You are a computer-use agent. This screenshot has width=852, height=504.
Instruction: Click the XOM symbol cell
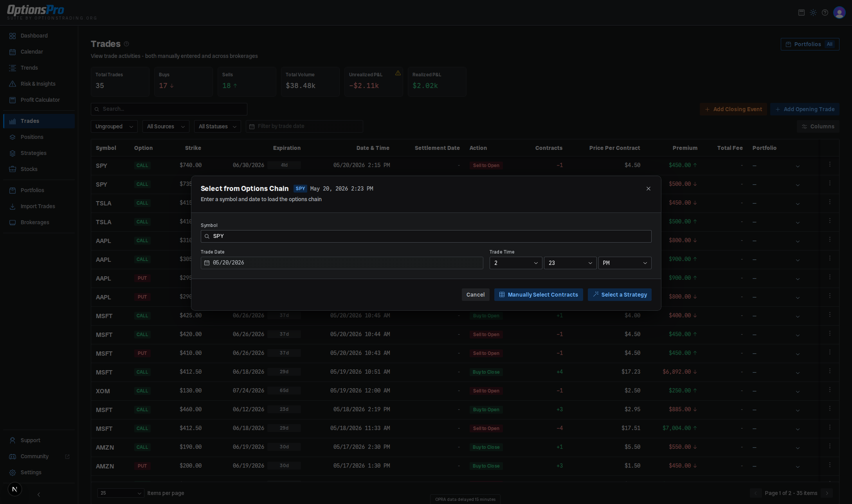point(103,391)
